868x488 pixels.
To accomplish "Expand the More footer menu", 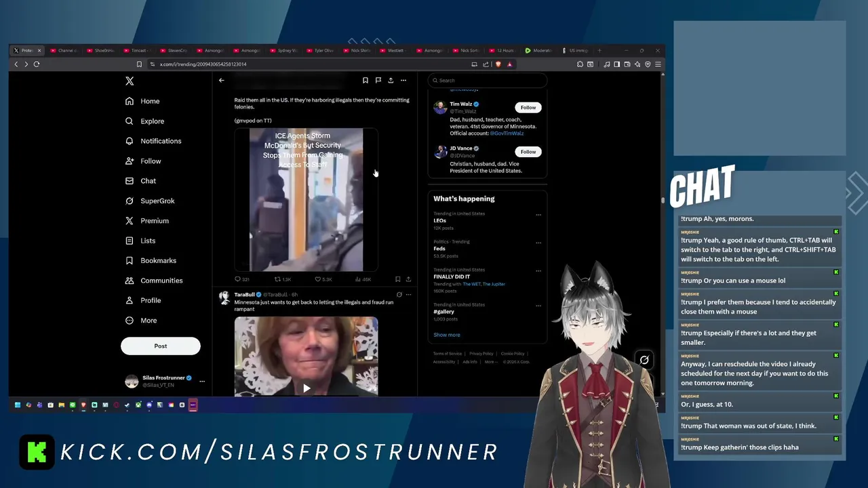I will coord(490,362).
